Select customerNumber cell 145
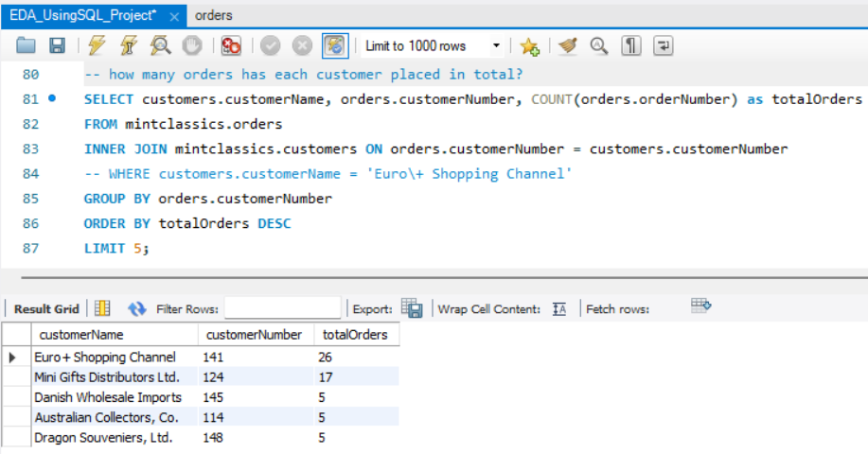This screenshot has width=868, height=454. tap(257, 397)
